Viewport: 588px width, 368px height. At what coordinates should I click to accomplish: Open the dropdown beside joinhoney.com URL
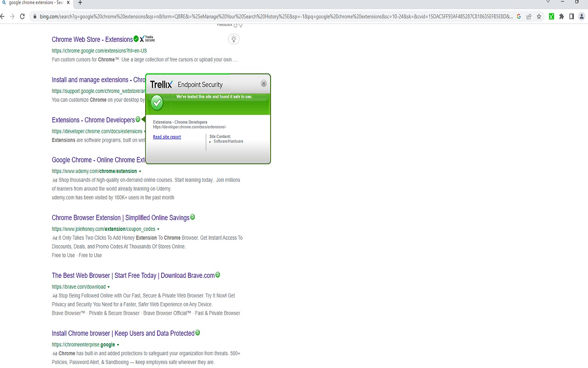[x=158, y=229]
